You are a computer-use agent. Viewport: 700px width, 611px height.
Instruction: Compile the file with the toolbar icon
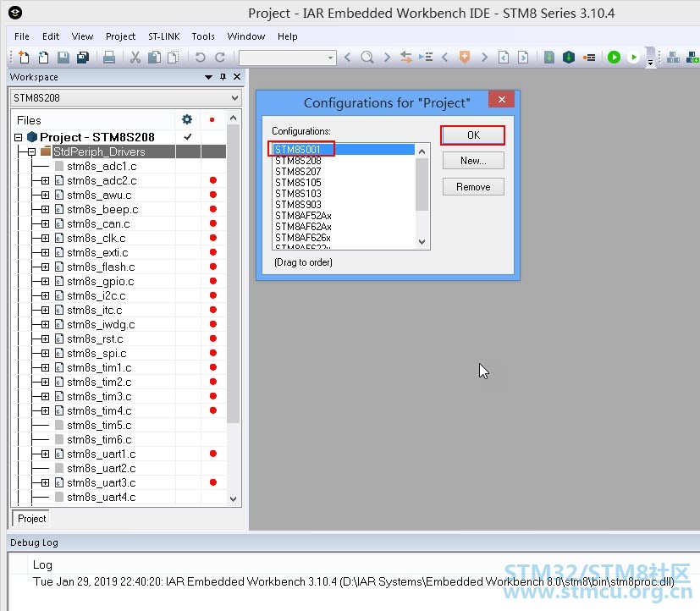(549, 58)
